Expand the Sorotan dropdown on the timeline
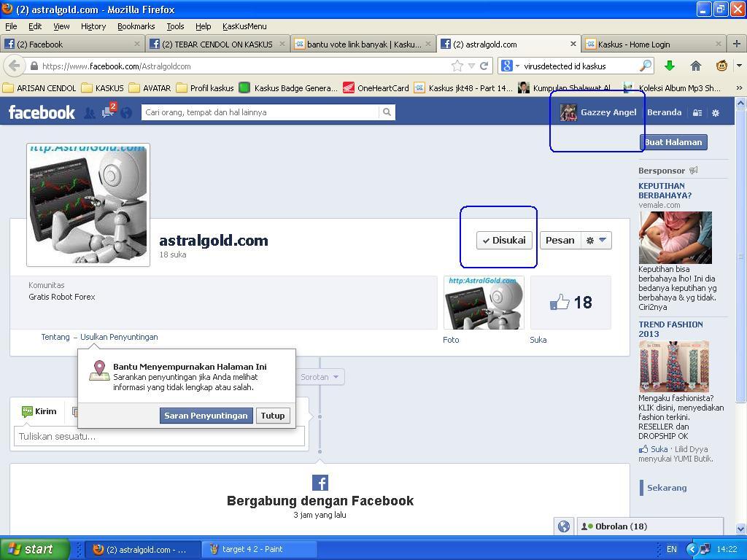This screenshot has height=560, width=747. tap(319, 376)
